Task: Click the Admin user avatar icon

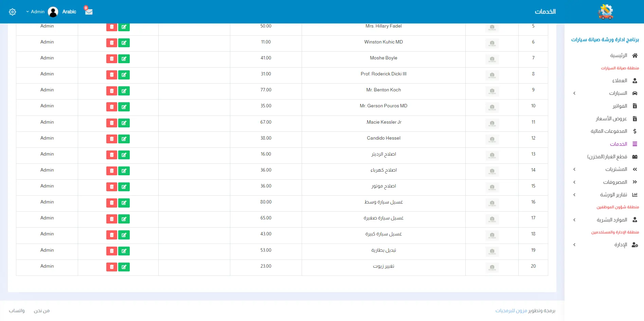Action: click(x=53, y=12)
